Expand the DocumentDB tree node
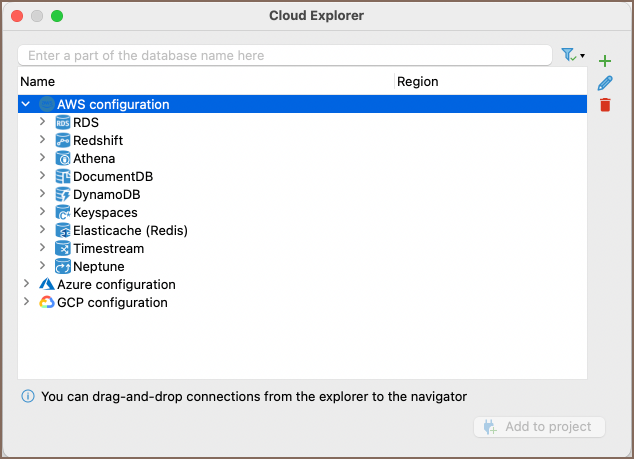This screenshot has width=634, height=459. [42, 176]
